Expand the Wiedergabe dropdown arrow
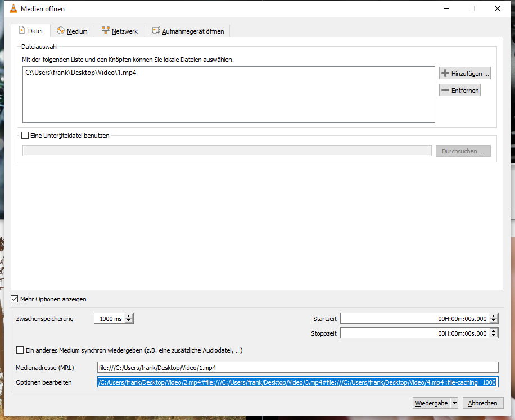The height and width of the screenshot is (420, 515). click(x=454, y=403)
